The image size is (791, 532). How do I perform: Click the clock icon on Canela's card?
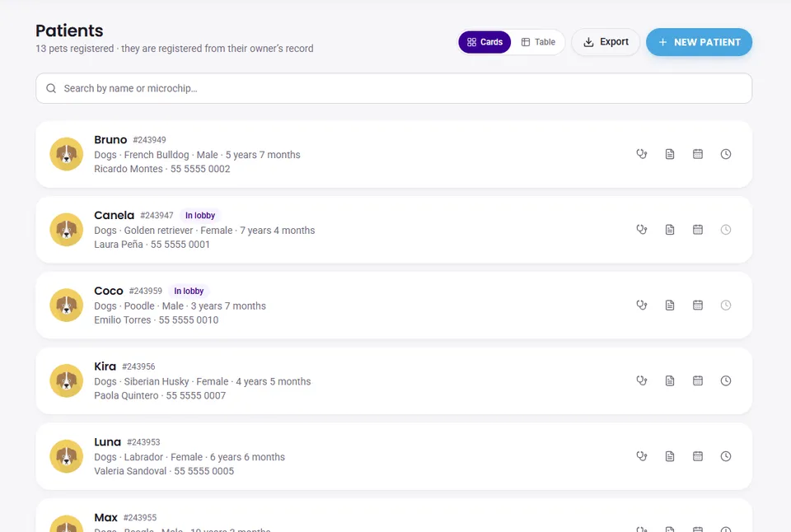pyautogui.click(x=726, y=230)
